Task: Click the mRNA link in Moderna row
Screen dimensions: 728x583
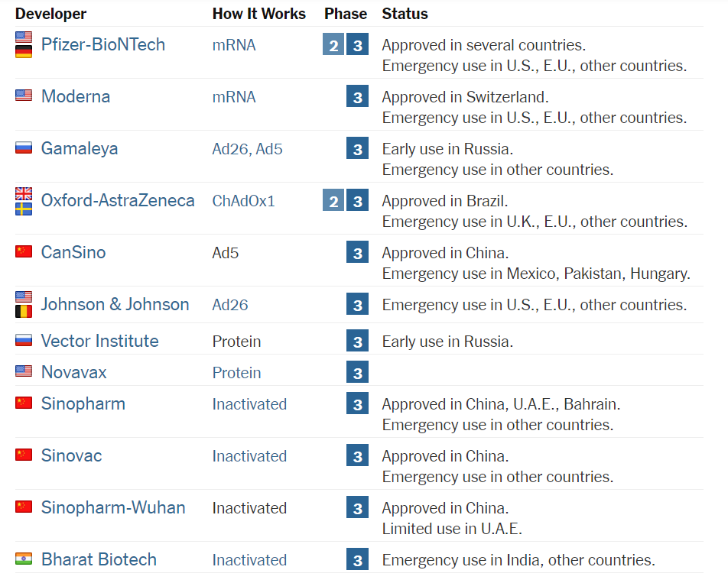Action: click(234, 97)
